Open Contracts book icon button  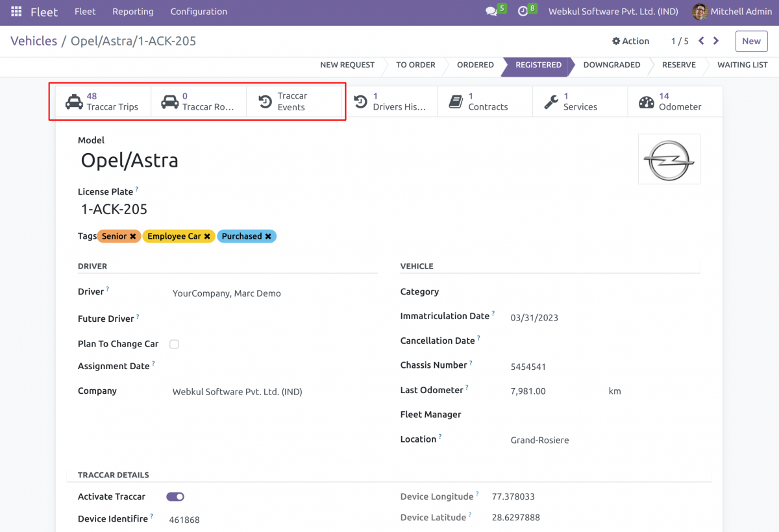pos(456,102)
